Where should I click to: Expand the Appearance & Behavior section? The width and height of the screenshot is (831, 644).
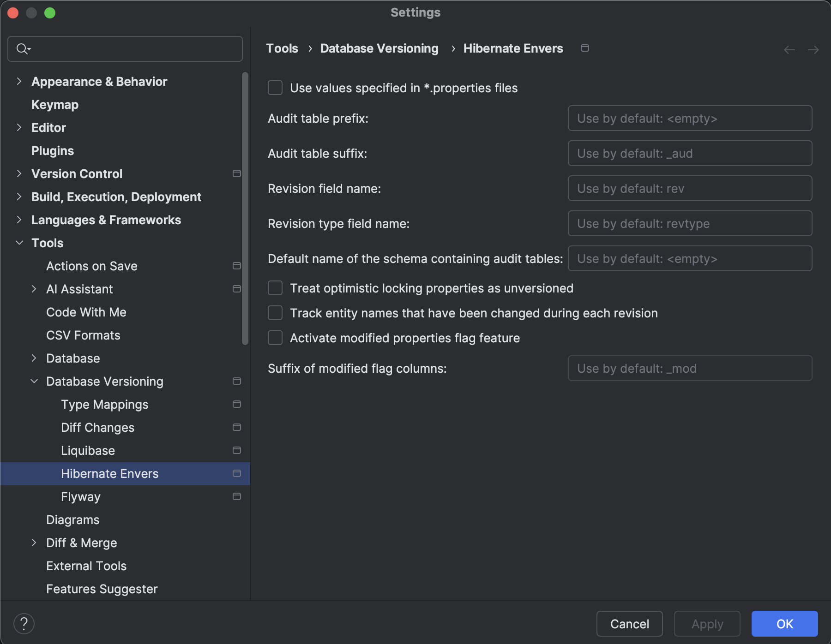click(19, 81)
